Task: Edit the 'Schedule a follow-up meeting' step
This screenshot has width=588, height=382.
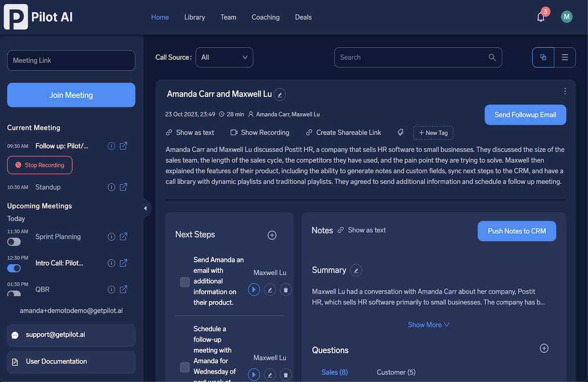Action: tap(270, 375)
